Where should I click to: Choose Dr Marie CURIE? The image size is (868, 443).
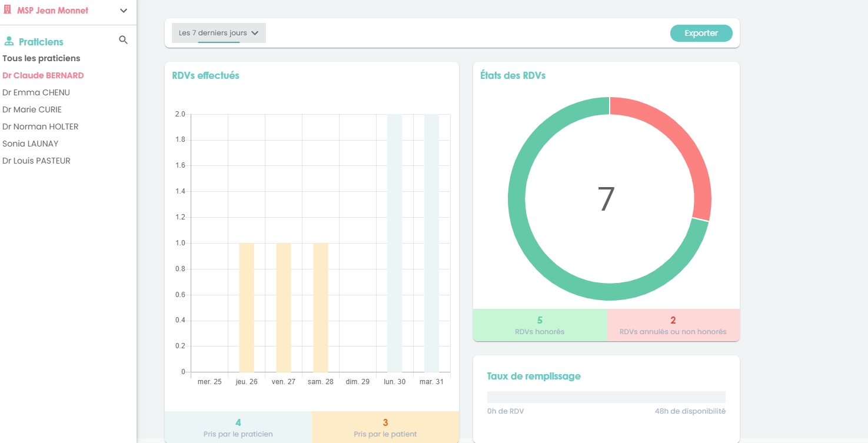32,109
